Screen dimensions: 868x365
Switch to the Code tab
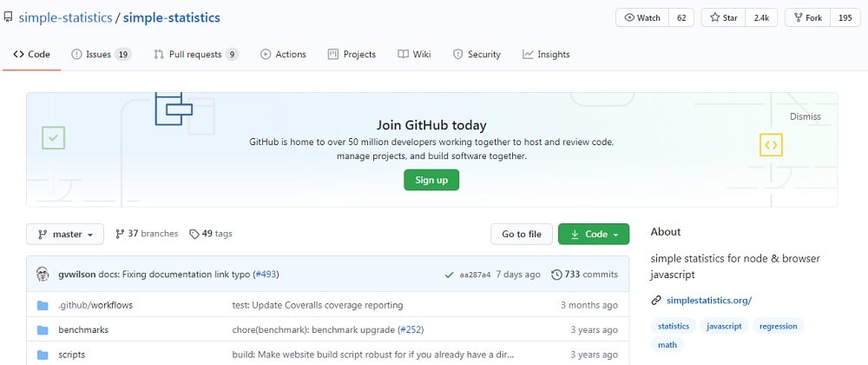coord(31,54)
